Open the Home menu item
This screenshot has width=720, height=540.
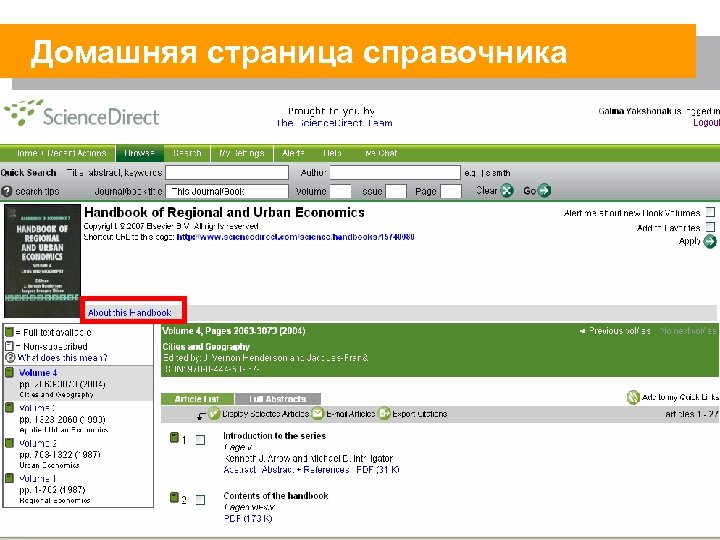point(27,153)
